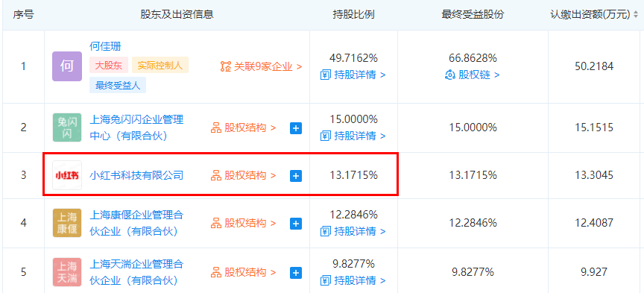Image resolution: width=644 pixels, height=293 pixels.
Task: Click the pink 上海天湍 logo thumbnail
Action: pyautogui.click(x=67, y=272)
